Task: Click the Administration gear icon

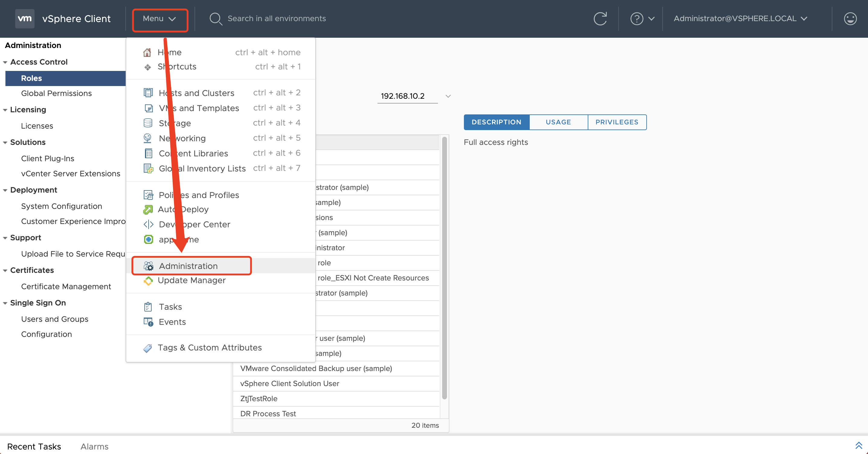Action: coord(149,266)
